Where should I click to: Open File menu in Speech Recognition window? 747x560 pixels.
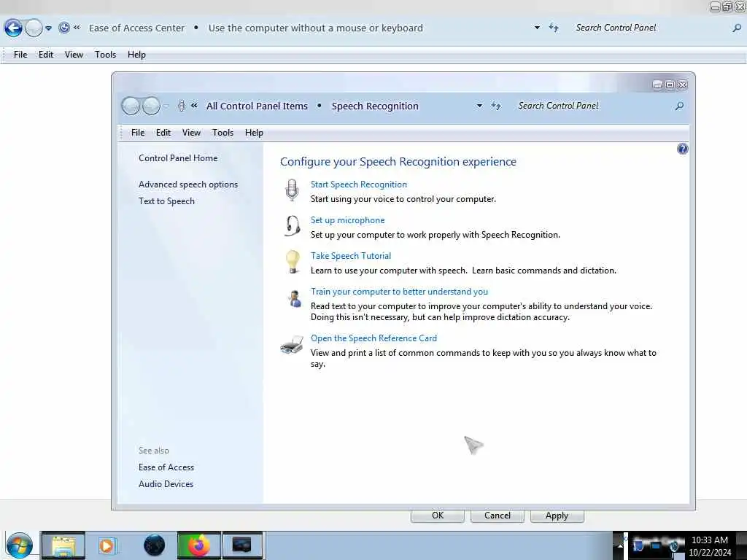pyautogui.click(x=138, y=133)
